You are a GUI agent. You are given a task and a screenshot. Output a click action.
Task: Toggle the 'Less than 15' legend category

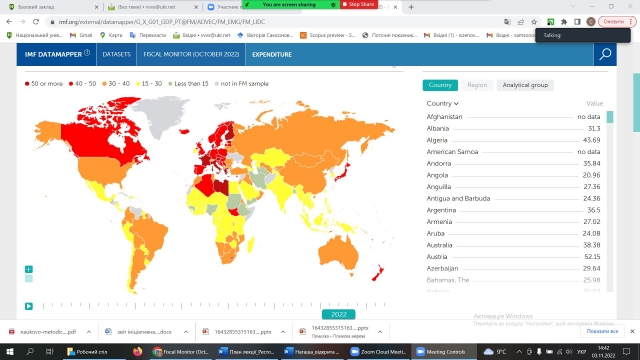pos(188,84)
